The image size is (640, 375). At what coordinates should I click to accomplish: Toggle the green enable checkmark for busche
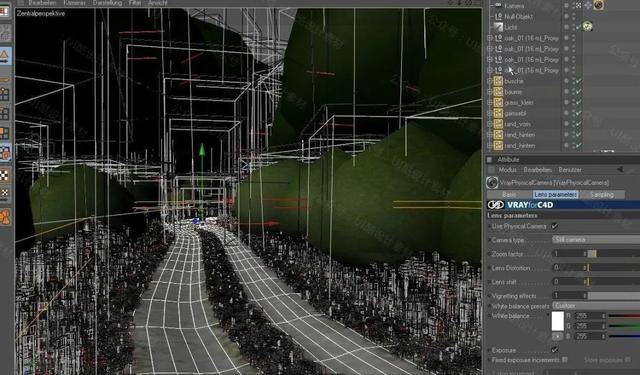point(578,81)
